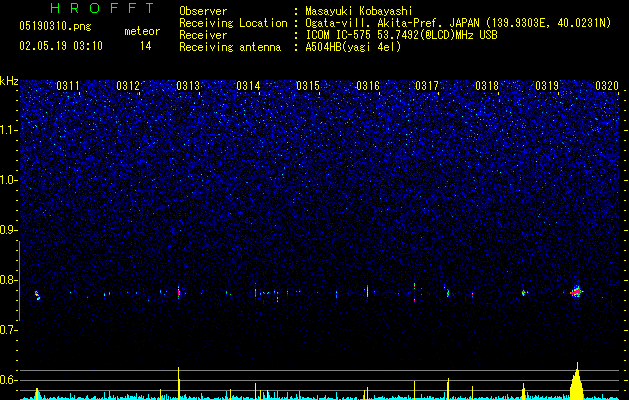Click the kHz axis unit label

pyautogui.click(x=9, y=81)
